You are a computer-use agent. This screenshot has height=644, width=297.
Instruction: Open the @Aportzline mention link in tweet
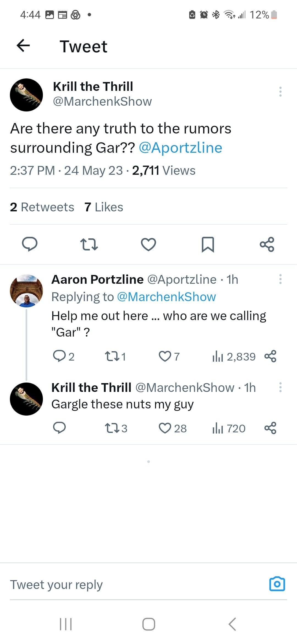pos(180,148)
